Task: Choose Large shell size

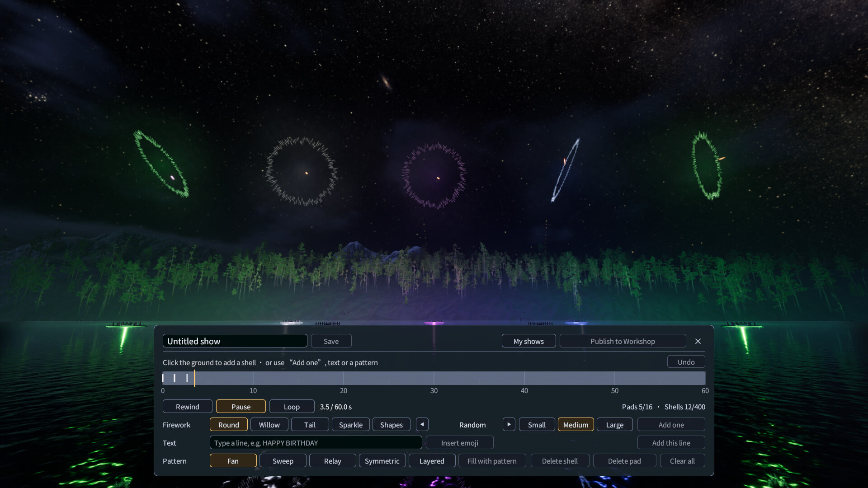Action: 615,424
